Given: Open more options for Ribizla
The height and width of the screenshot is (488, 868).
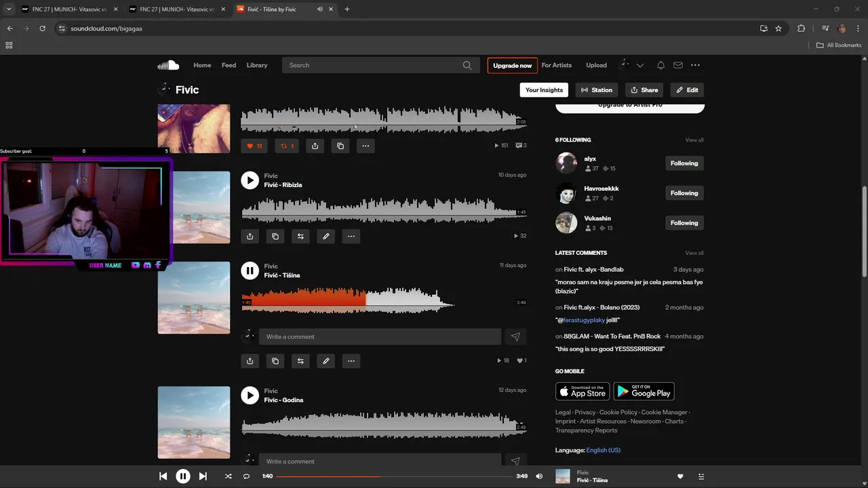Looking at the screenshot, I should 351,237.
